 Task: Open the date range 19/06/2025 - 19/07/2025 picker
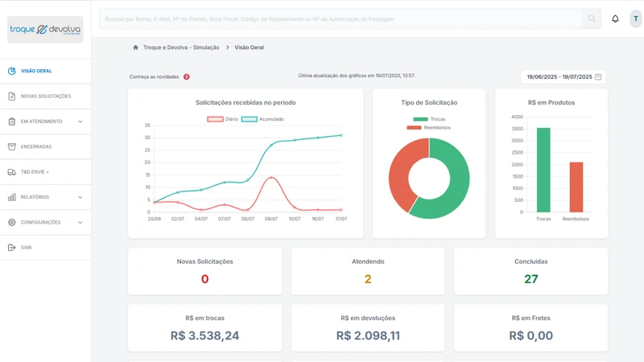pos(563,76)
